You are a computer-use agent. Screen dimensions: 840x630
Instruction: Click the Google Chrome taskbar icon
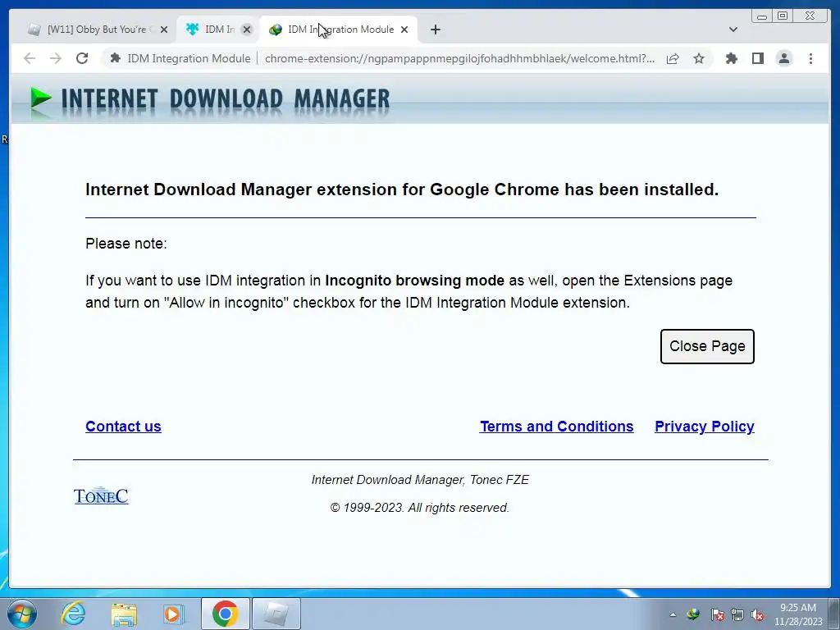point(226,614)
